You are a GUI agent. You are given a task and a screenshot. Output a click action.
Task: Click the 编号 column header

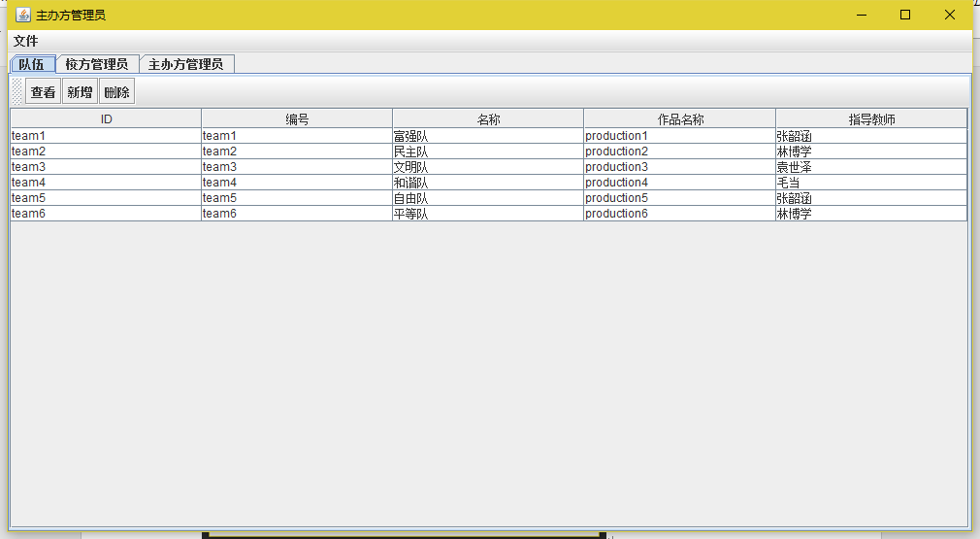click(x=297, y=118)
